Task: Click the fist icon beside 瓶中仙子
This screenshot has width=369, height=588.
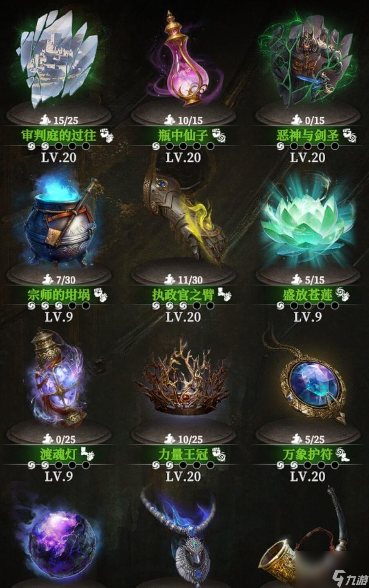Action: click(x=219, y=135)
